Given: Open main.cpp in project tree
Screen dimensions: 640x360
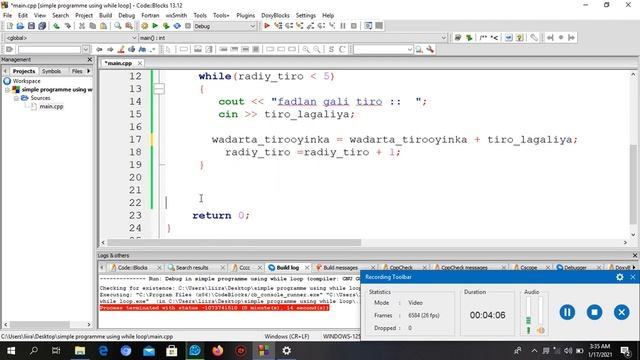Looking at the screenshot, I should coord(51,107).
